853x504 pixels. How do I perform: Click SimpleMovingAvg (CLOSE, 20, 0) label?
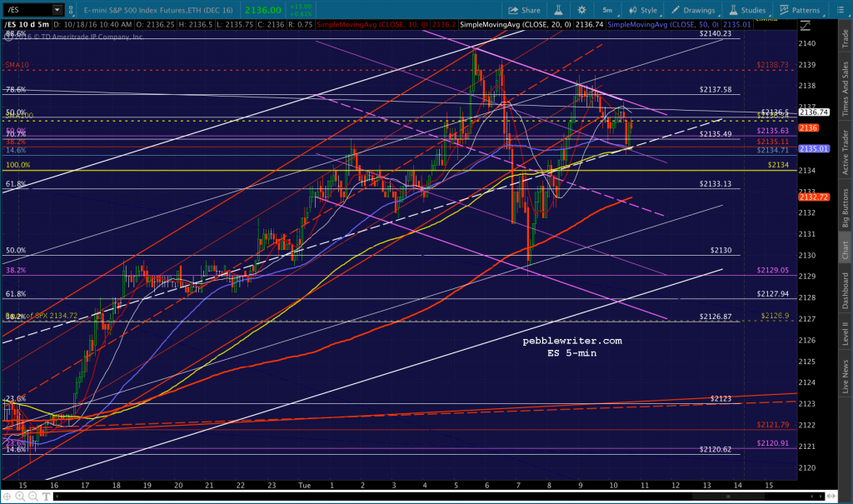[516, 24]
